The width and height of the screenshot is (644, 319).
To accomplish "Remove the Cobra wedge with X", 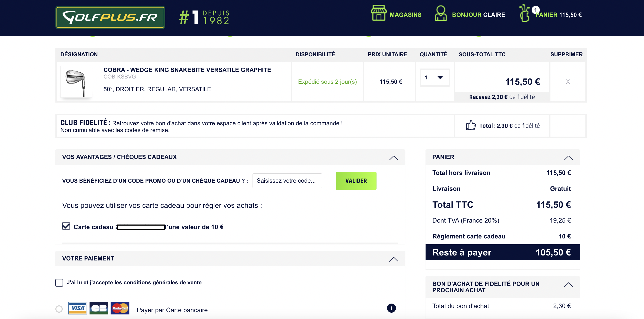I will (x=568, y=81).
